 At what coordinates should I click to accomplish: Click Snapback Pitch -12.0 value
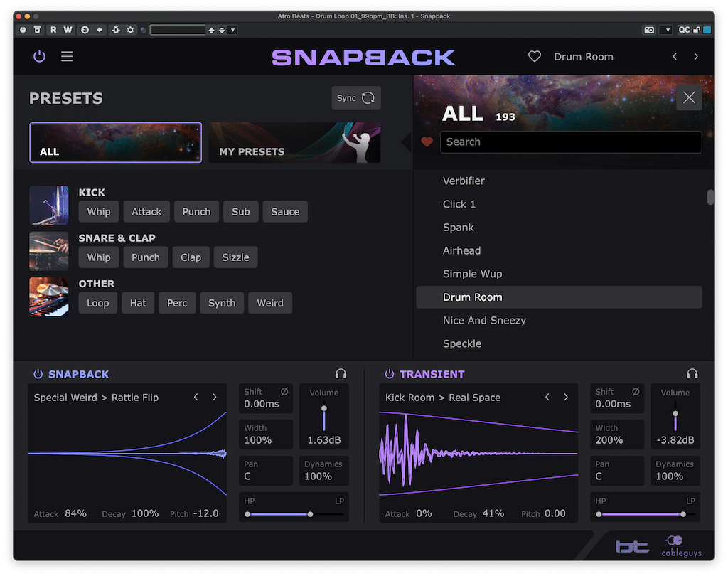pos(205,513)
